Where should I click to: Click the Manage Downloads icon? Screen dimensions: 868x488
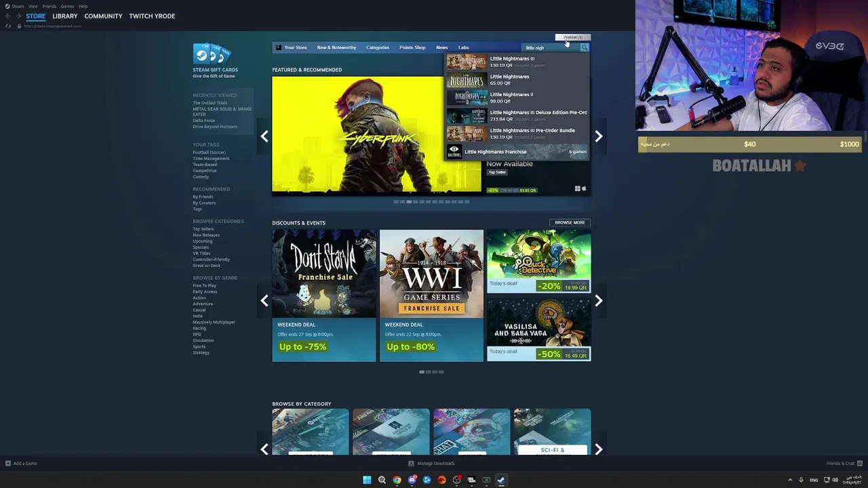click(411, 464)
